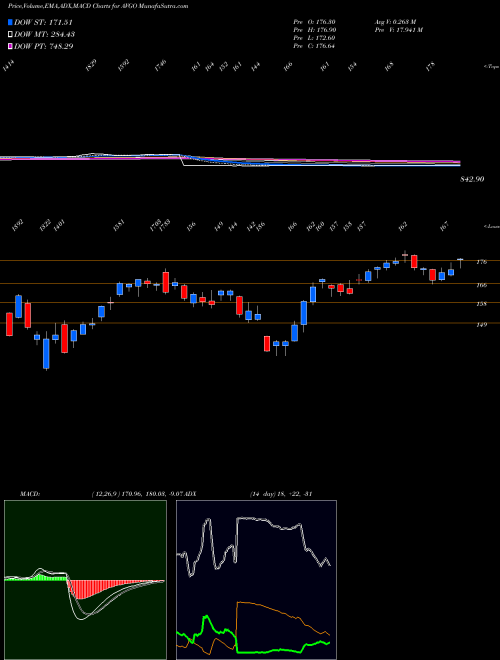The width and height of the screenshot is (500, 660).
Task: Click the white DOW MT legend swatch
Action: click(10, 35)
